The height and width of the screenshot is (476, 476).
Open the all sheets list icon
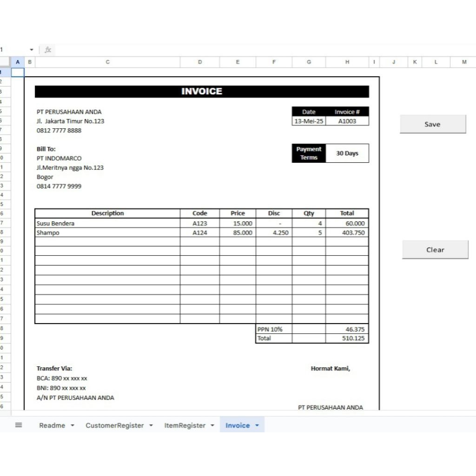pos(19,425)
